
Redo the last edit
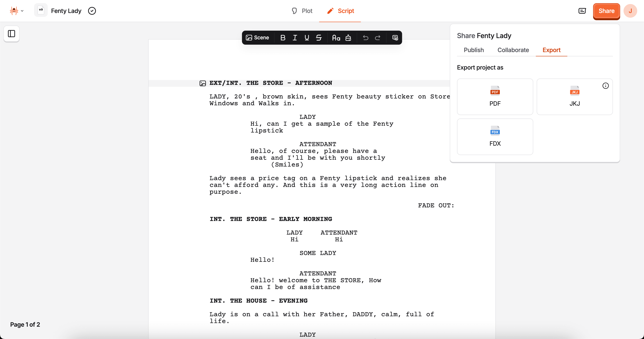[377, 38]
